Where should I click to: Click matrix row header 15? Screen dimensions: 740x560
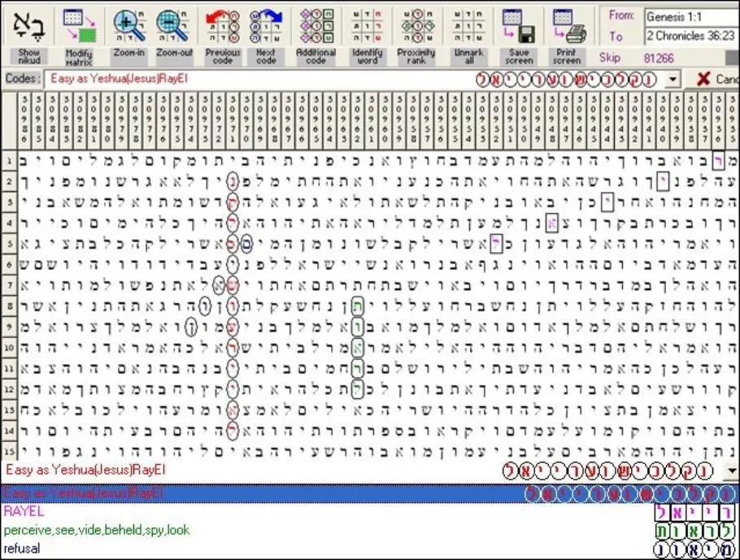[8, 451]
